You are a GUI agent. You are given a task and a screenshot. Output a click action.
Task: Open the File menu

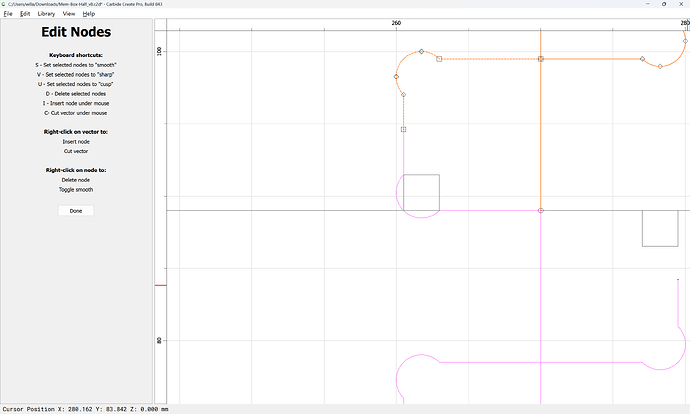pos(8,14)
